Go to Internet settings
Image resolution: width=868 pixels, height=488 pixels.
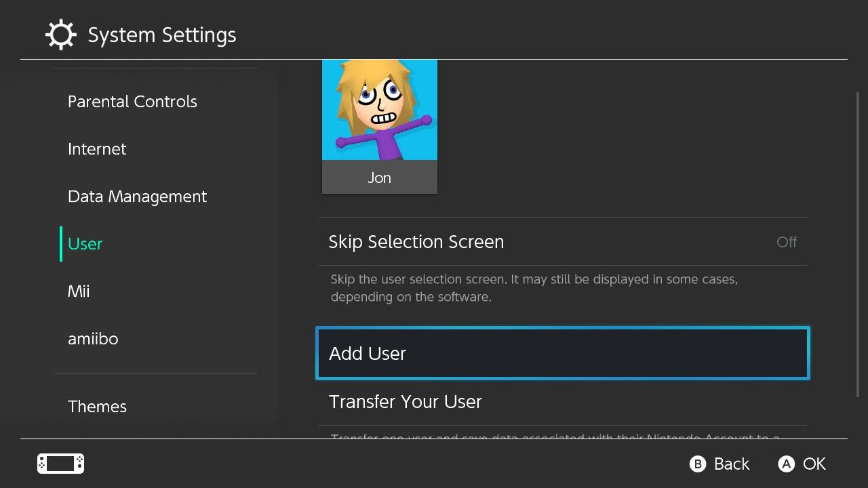[97, 148]
